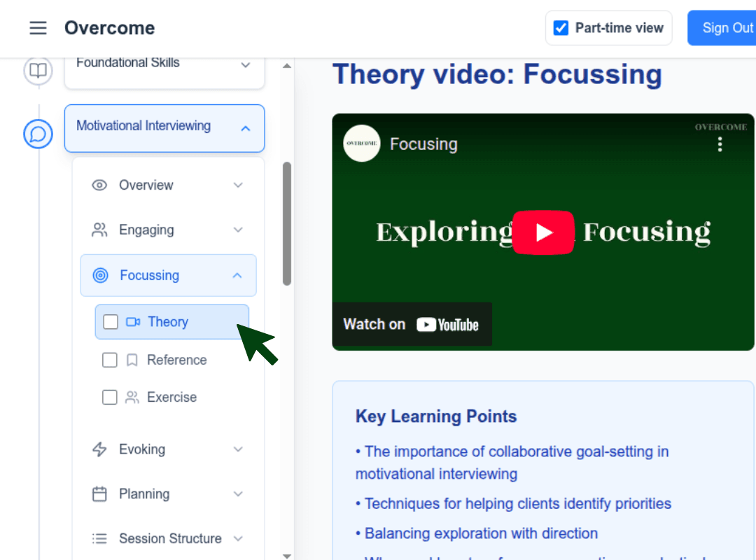This screenshot has height=560, width=756.
Task: Click the Overview section label
Action: coord(146,185)
